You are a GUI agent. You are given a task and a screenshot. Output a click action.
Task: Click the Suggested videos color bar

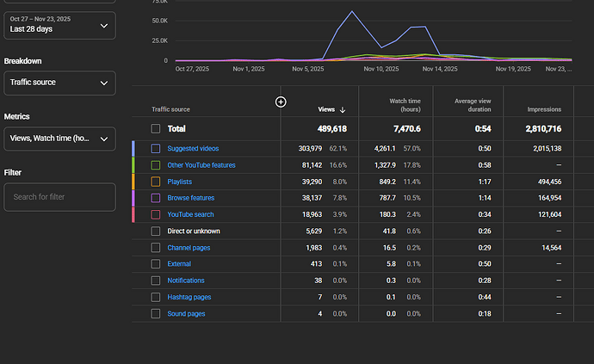(x=133, y=149)
